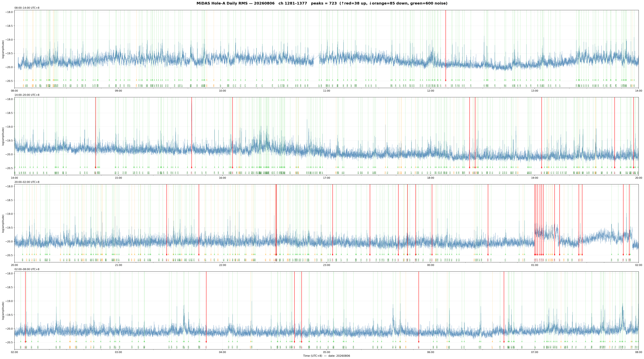Click red up-peak marker 631

pos(206,342)
